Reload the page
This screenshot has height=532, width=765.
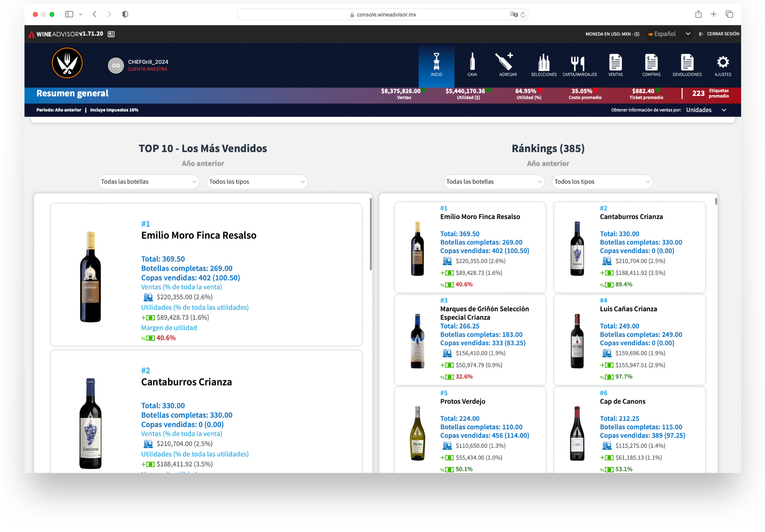click(523, 14)
